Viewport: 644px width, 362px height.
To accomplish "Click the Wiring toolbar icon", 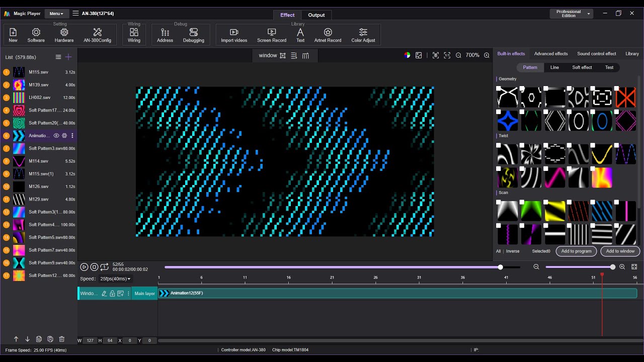I will [x=134, y=35].
